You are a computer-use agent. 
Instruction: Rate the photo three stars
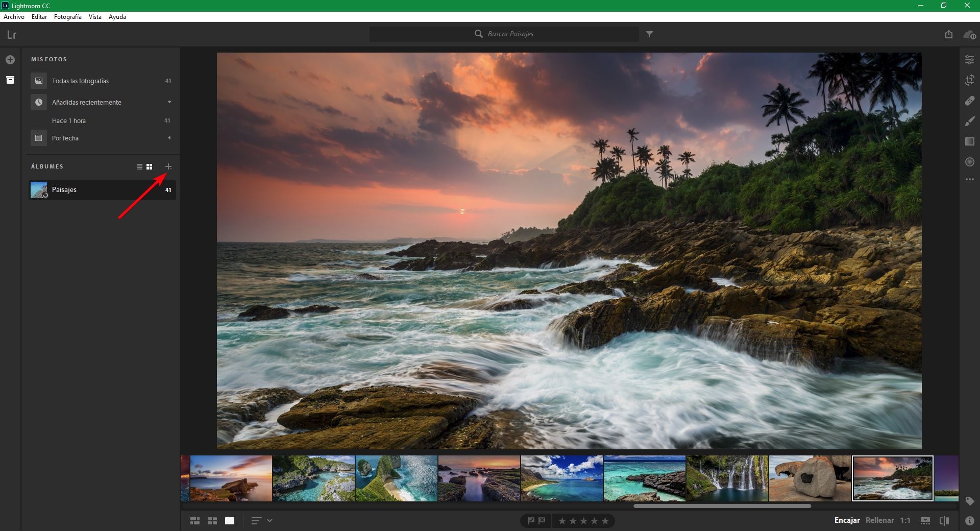pos(583,521)
